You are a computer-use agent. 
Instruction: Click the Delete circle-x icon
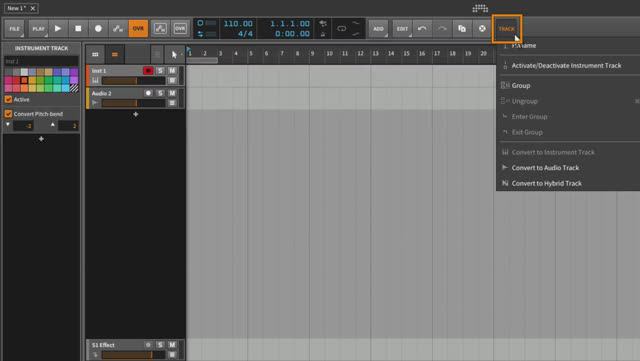tap(482, 29)
